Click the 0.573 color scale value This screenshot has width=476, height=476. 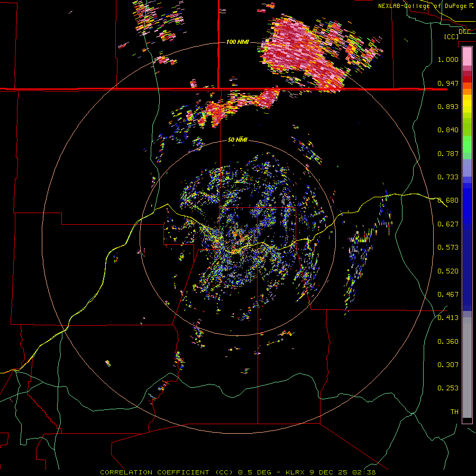pos(448,248)
